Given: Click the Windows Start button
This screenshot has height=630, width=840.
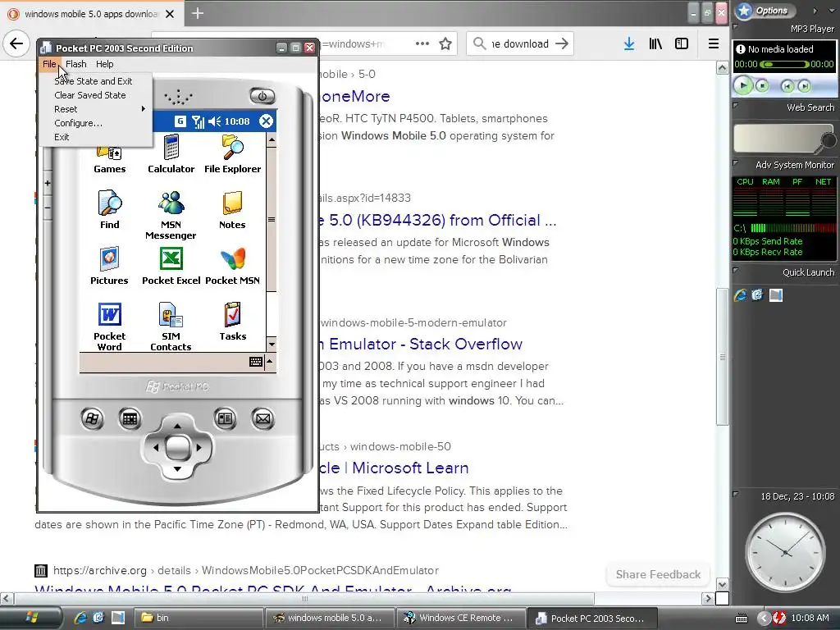Looking at the screenshot, I should point(31,618).
